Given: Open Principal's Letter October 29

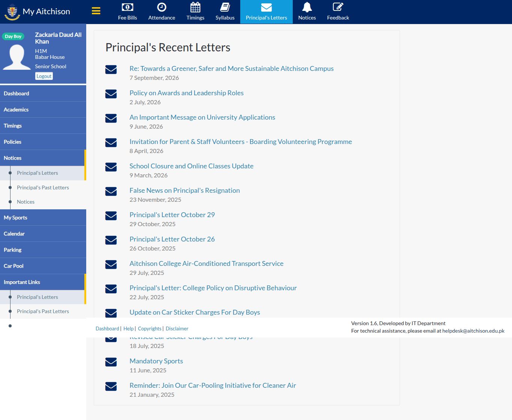Looking at the screenshot, I should pos(172,215).
